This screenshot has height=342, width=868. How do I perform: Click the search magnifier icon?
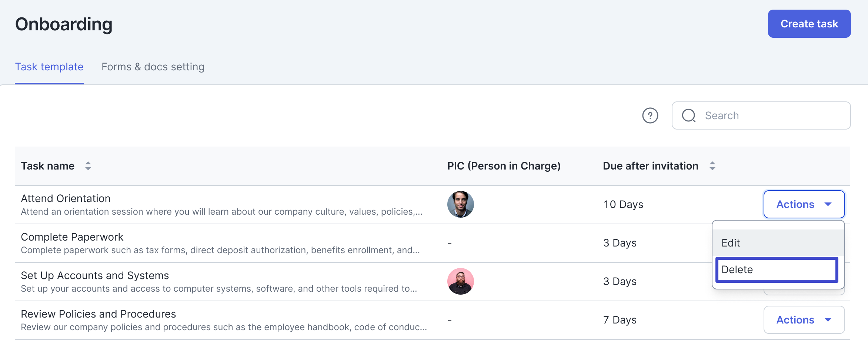[x=688, y=115]
